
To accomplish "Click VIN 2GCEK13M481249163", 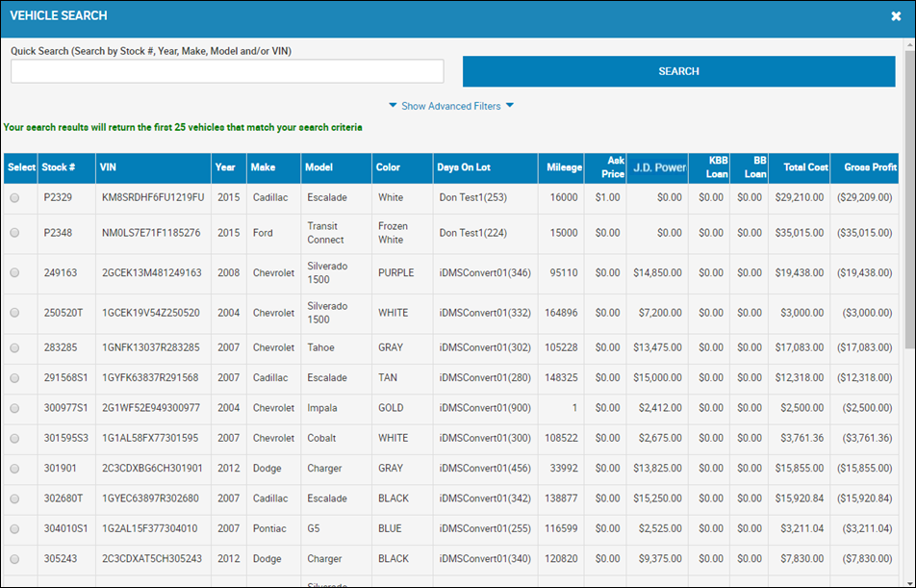I will click(152, 273).
